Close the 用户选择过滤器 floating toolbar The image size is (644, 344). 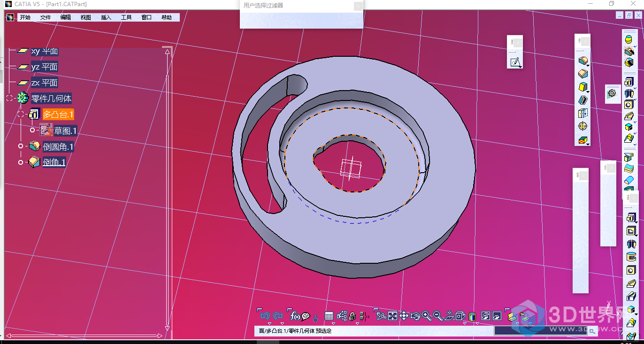pyautogui.click(x=358, y=6)
